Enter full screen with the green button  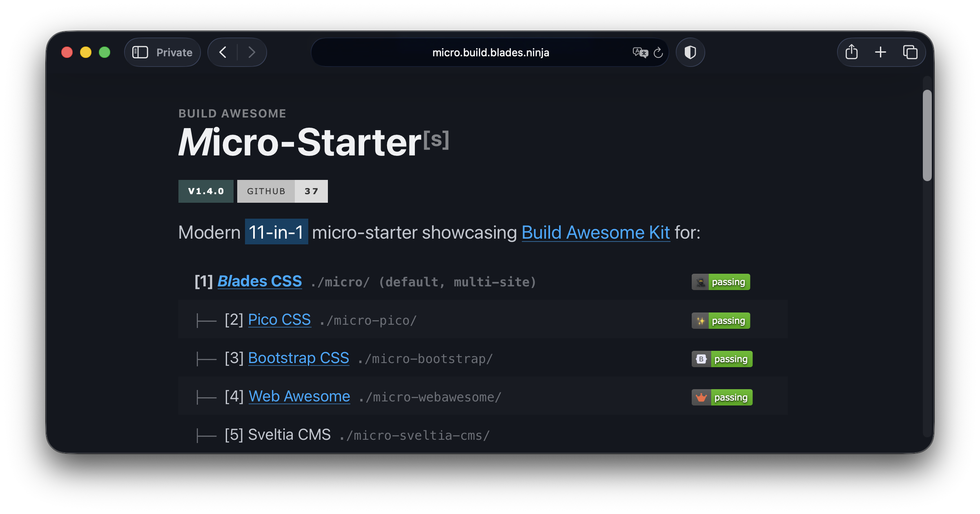tap(105, 52)
